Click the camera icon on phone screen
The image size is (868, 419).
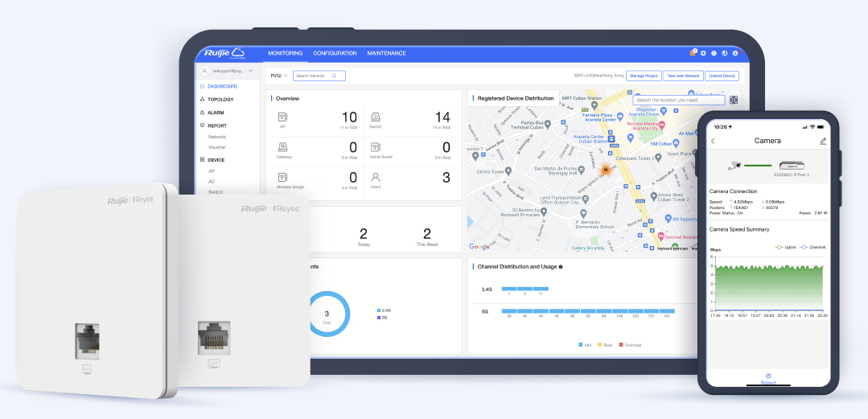pos(735,165)
